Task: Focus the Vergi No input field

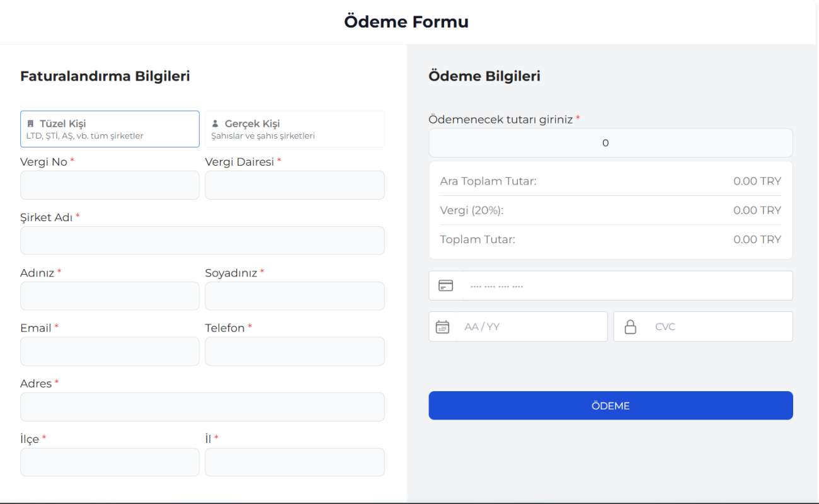Action: pos(110,185)
